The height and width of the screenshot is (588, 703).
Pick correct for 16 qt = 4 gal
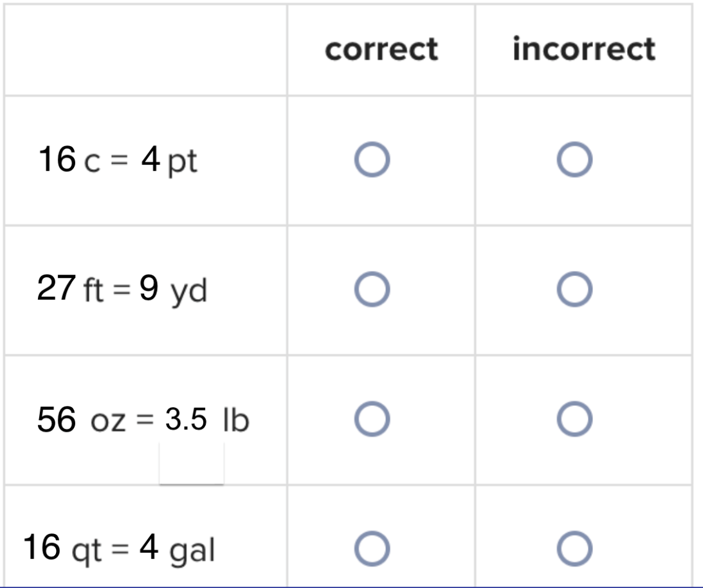pos(372,549)
